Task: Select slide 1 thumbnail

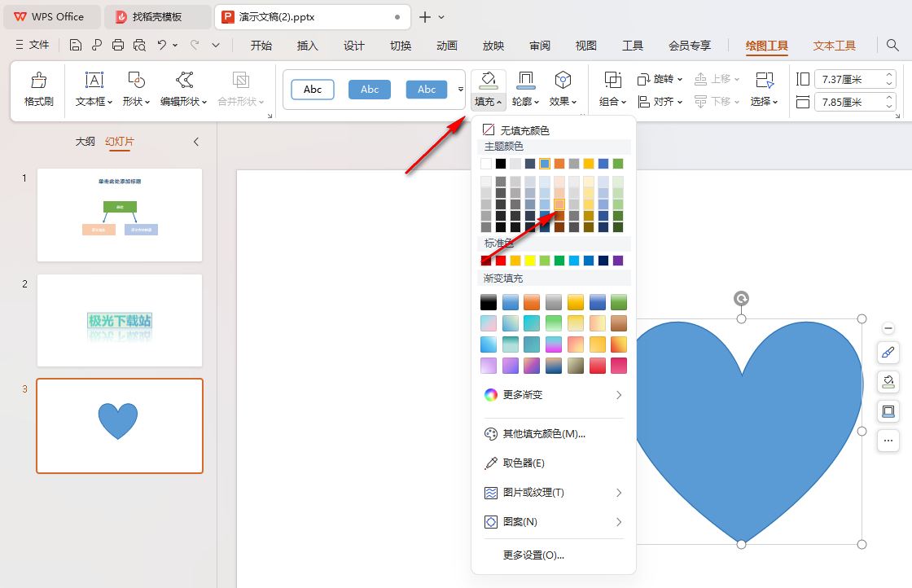Action: [120, 215]
